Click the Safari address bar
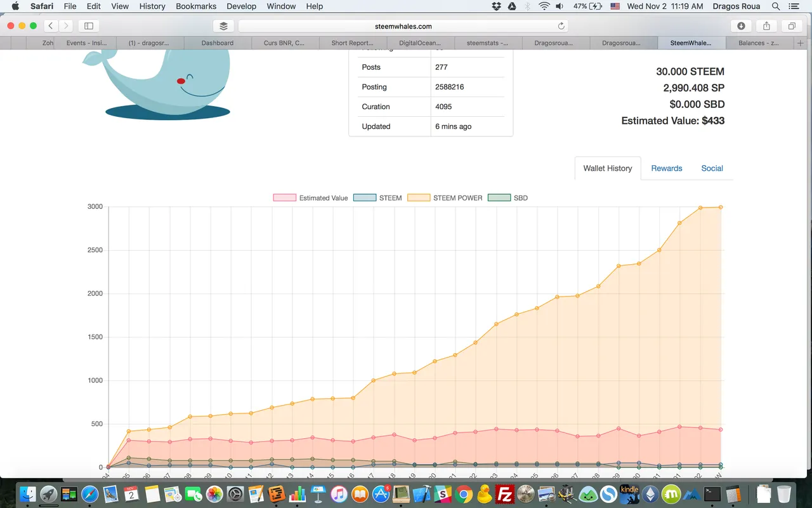Viewport: 812px width, 508px height. pyautogui.click(x=403, y=26)
